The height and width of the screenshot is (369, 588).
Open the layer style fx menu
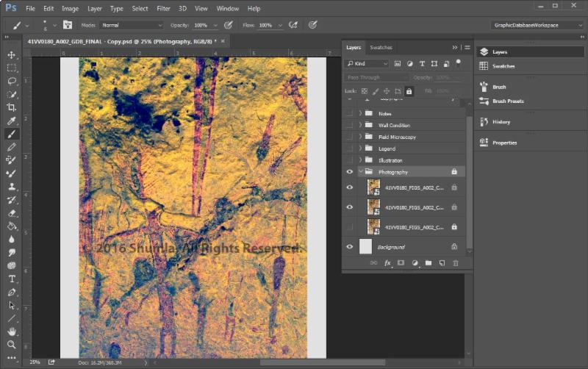pyautogui.click(x=387, y=262)
